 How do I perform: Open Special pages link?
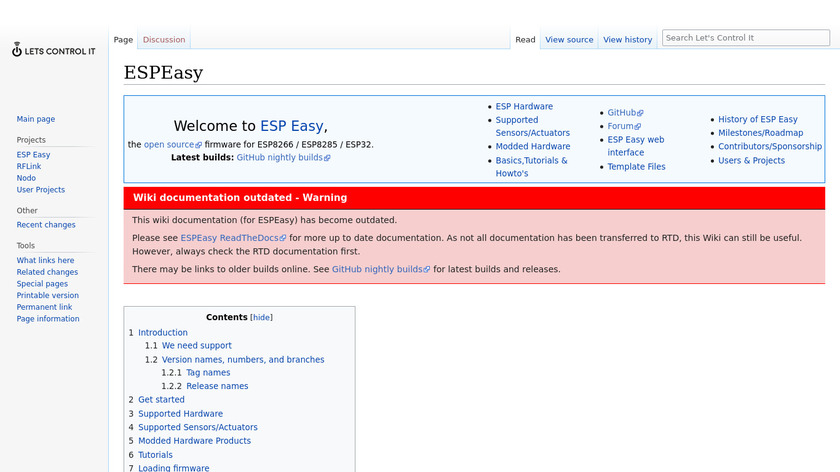click(x=42, y=283)
